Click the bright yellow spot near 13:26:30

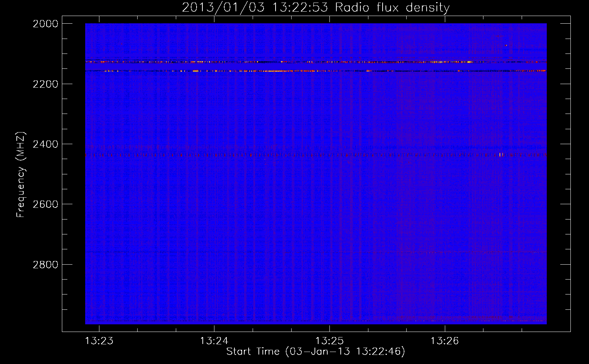coord(501,155)
